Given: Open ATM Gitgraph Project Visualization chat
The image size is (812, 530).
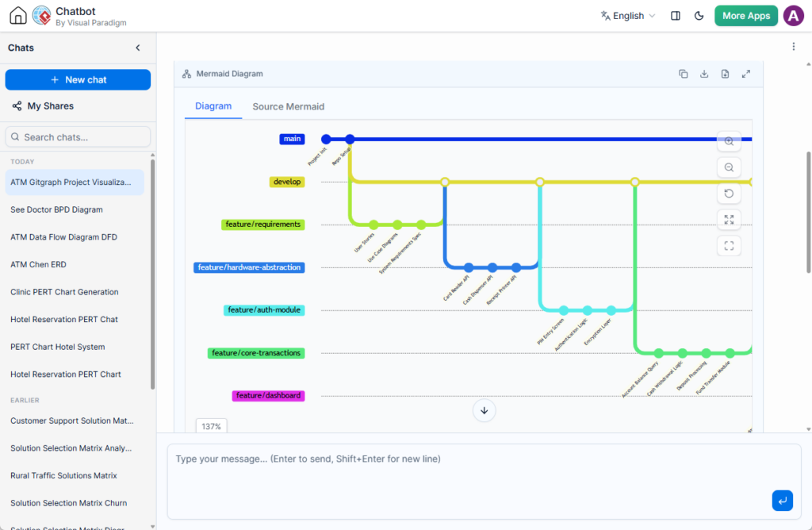Looking at the screenshot, I should (x=75, y=182).
